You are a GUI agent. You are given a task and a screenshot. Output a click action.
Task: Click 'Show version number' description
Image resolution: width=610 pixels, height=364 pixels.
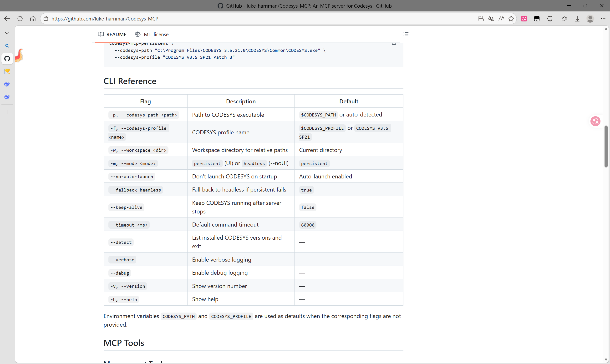pos(219,286)
